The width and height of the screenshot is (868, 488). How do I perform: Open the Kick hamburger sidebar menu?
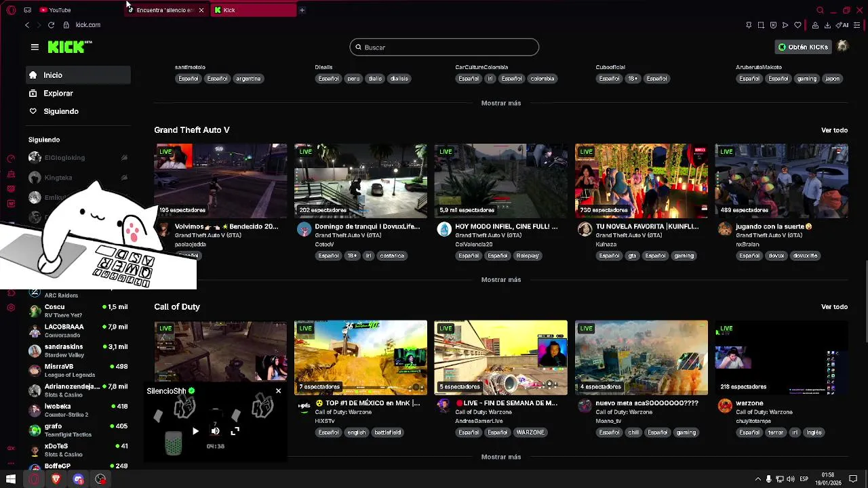[x=35, y=47]
